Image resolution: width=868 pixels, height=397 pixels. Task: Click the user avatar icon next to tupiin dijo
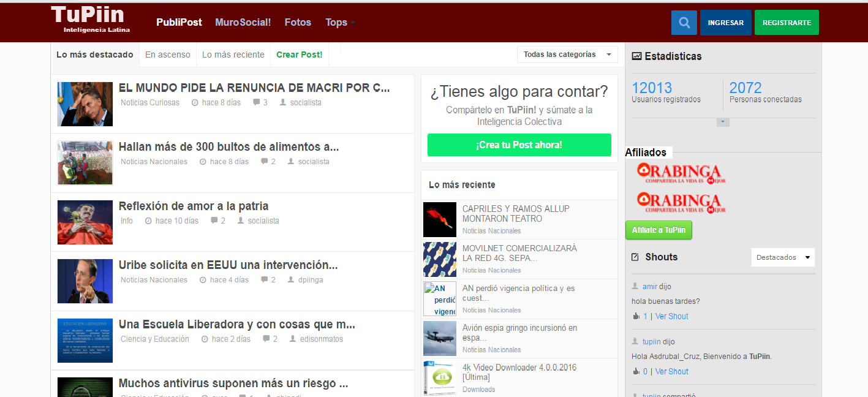pos(635,341)
